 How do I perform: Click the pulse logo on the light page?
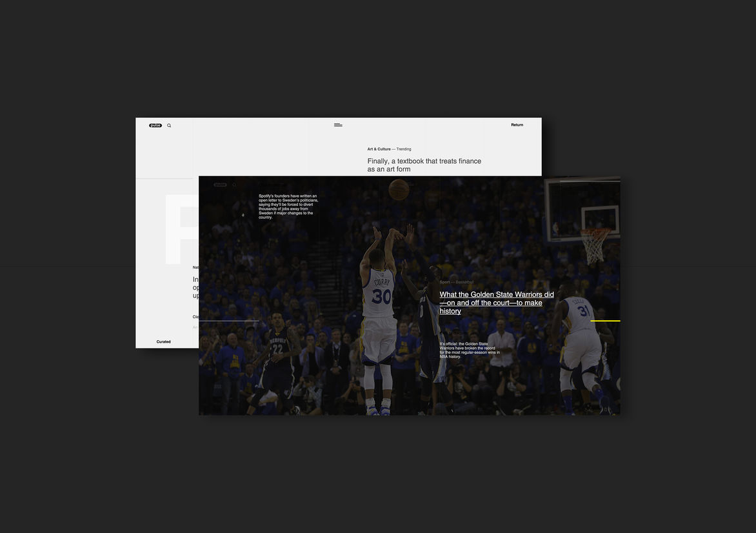click(x=155, y=125)
